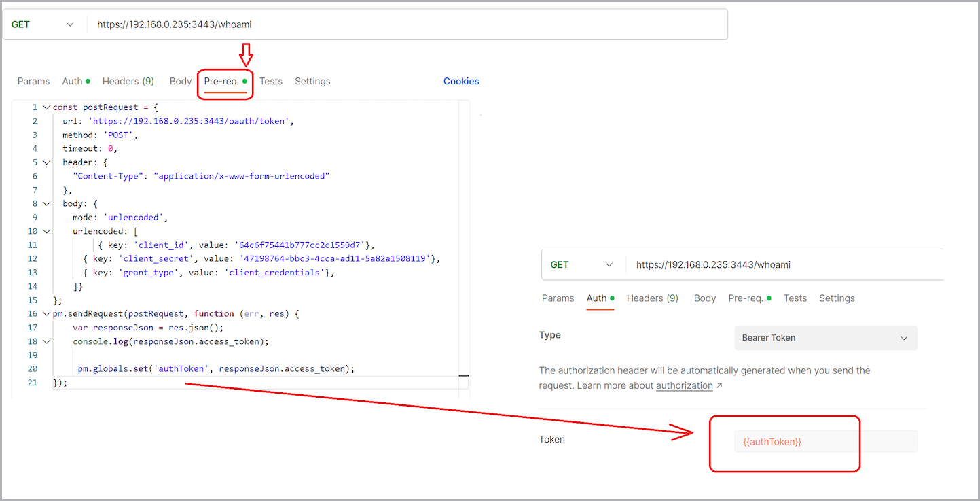Open the Params tab beside the Cookies link

click(x=34, y=81)
